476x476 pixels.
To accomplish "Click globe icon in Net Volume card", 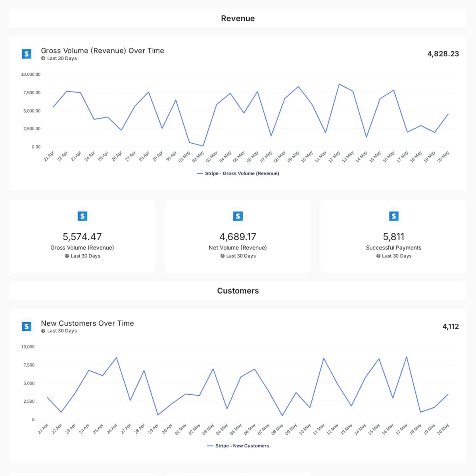I will click(x=223, y=256).
